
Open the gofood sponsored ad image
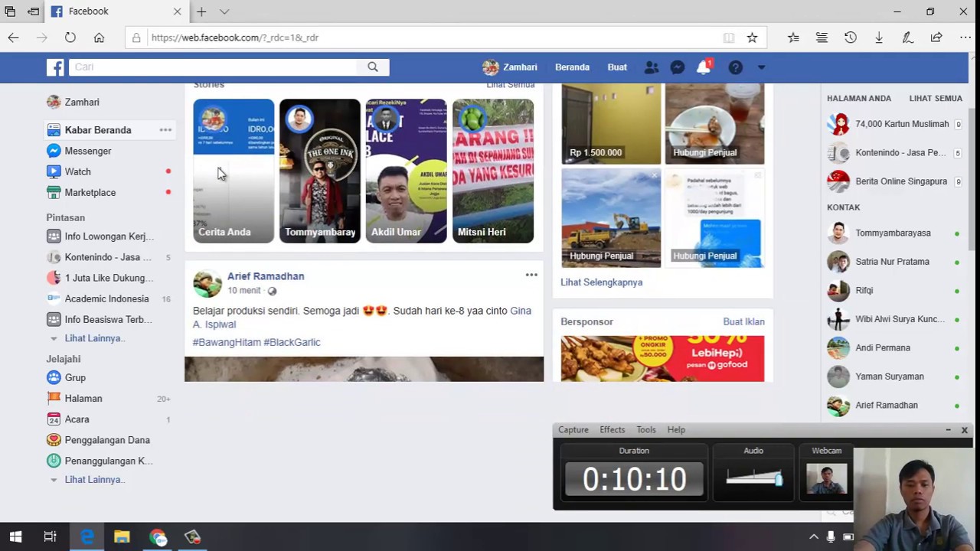pyautogui.click(x=662, y=358)
